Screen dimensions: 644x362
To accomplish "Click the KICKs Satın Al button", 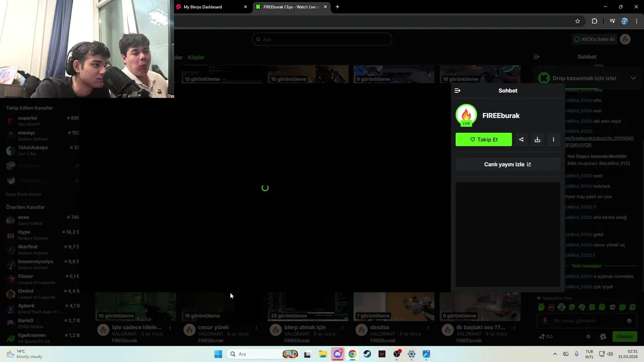I will click(x=594, y=39).
